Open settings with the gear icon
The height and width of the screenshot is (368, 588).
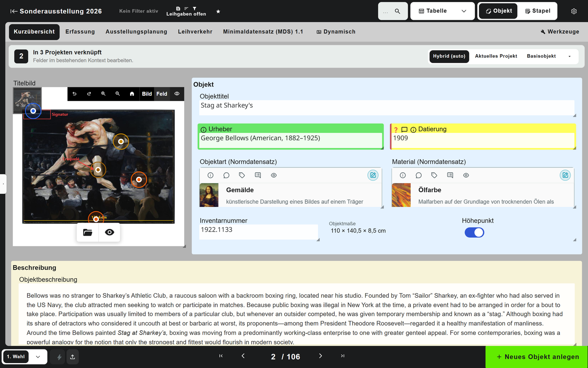(574, 11)
